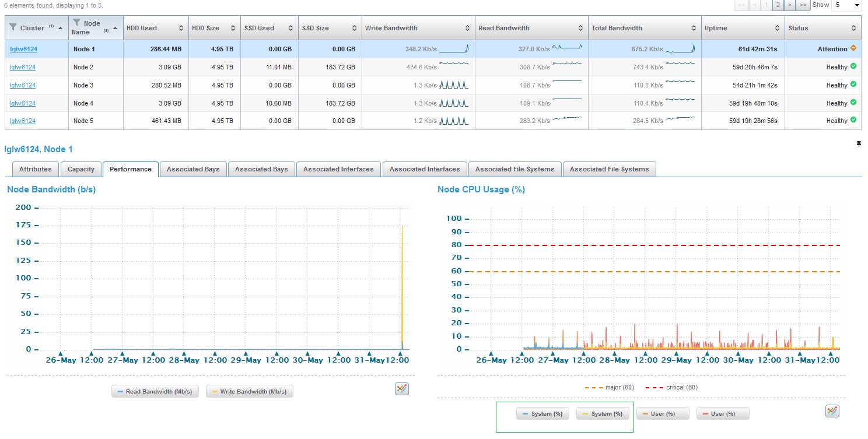Go to the last page with >> button
Image resolution: width=868 pixels, height=439 pixels.
803,5
